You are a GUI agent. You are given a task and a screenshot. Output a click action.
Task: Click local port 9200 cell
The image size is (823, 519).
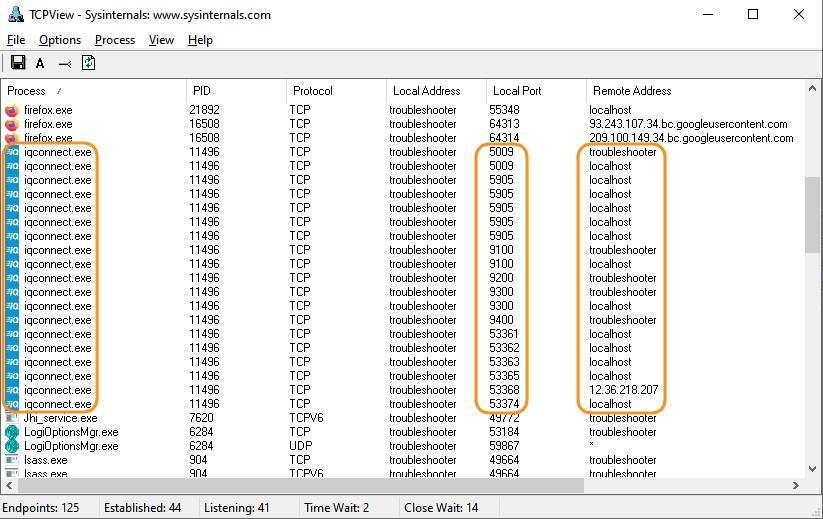coord(501,278)
